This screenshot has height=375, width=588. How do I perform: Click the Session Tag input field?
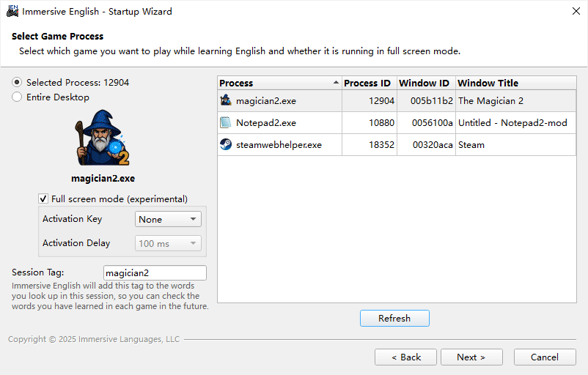pos(155,272)
